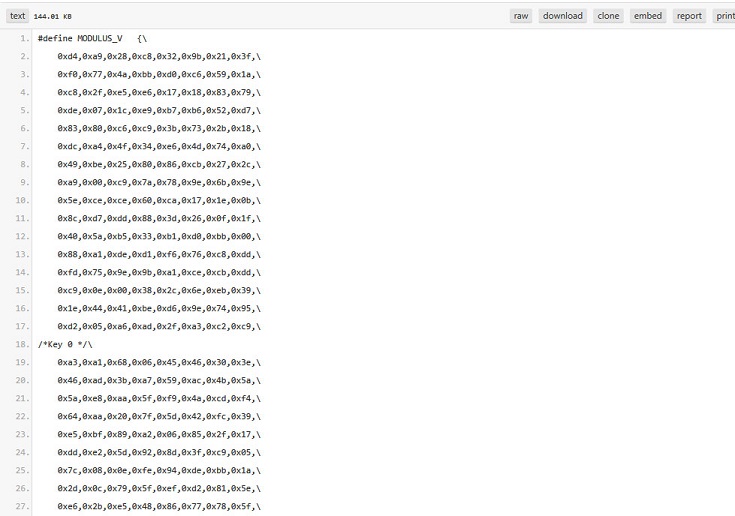The image size is (735, 516).
Task: Click the 'text' syntax label button
Action: tap(17, 16)
